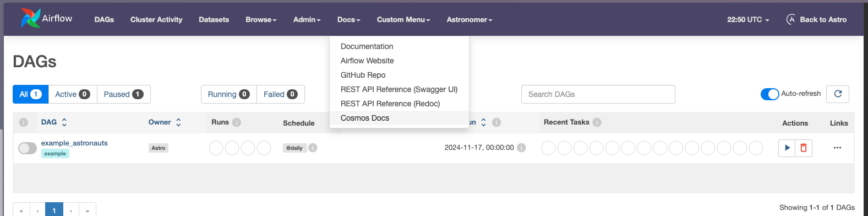Click the info icon beside the @daily schedule

click(313, 148)
